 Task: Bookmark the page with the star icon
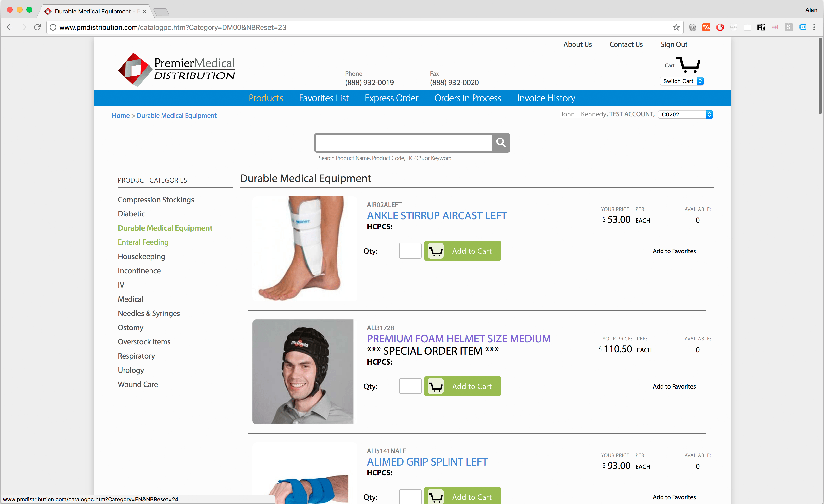pyautogui.click(x=676, y=27)
